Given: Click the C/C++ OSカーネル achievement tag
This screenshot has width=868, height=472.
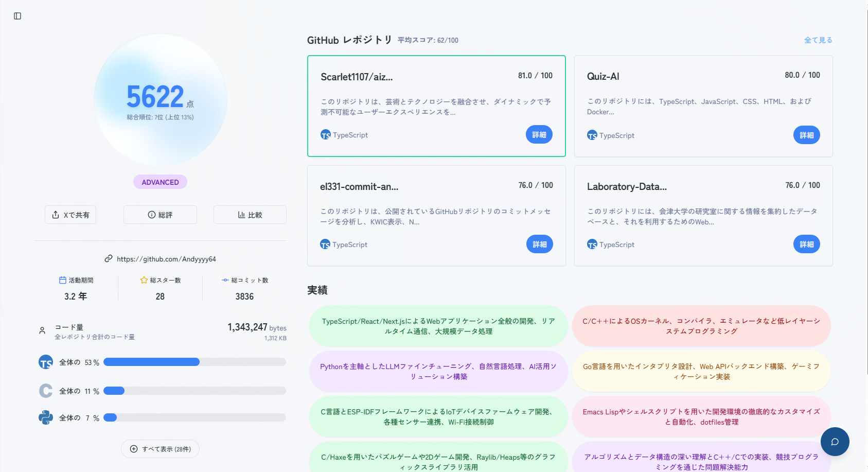Looking at the screenshot, I should (701, 326).
